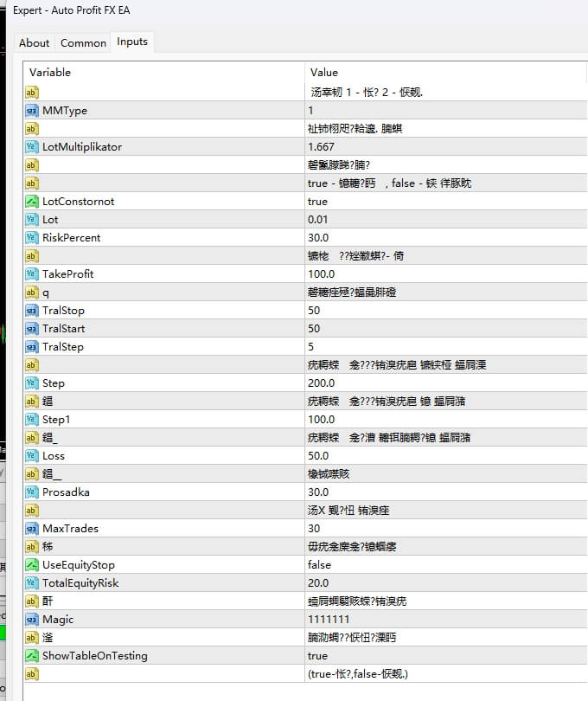588x701 pixels.
Task: Click the double icon beside Step
Action: pyautogui.click(x=32, y=383)
